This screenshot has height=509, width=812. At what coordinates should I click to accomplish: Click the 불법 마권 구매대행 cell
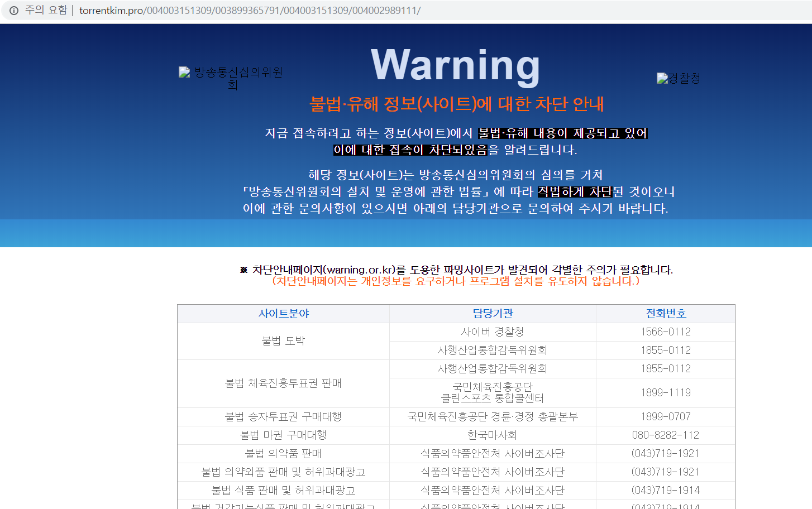point(283,435)
